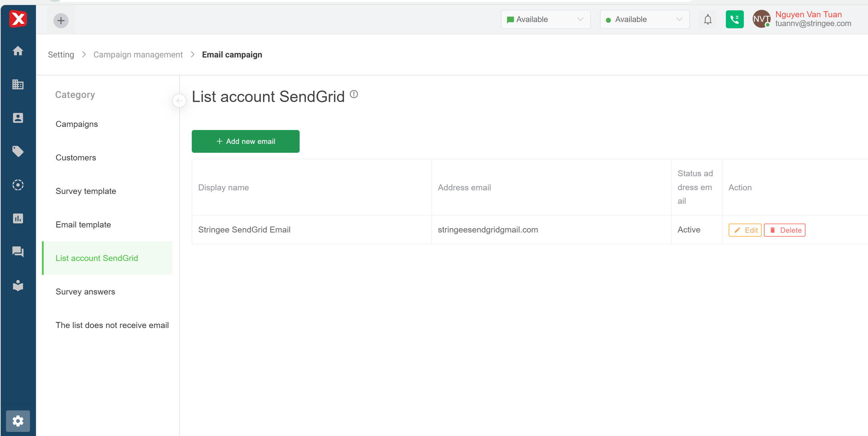Screen dimensions: 868x436
Task: Open the Home icon in sidebar
Action: point(18,51)
